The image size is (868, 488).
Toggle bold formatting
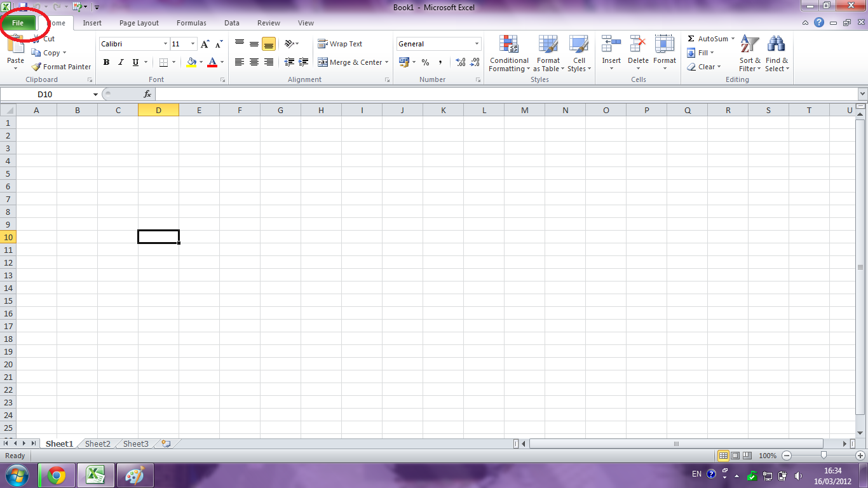[106, 62]
